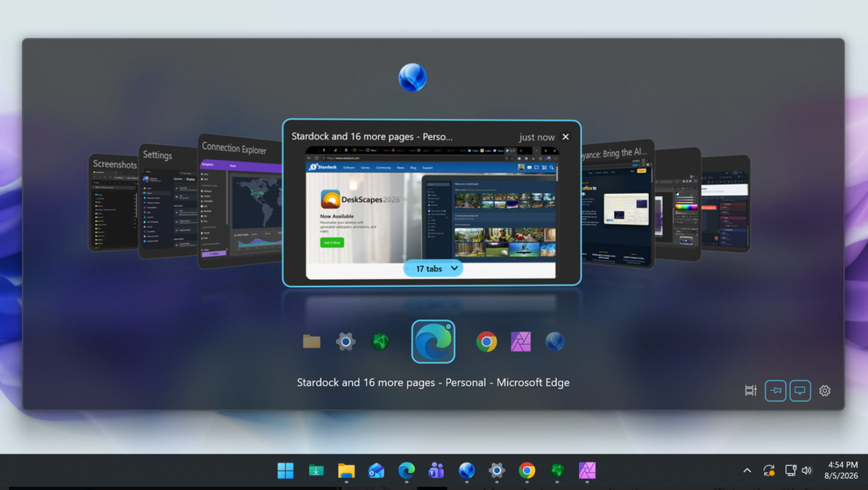Click the sync status tray icon
The width and height of the screenshot is (868, 490).
pyautogui.click(x=769, y=471)
